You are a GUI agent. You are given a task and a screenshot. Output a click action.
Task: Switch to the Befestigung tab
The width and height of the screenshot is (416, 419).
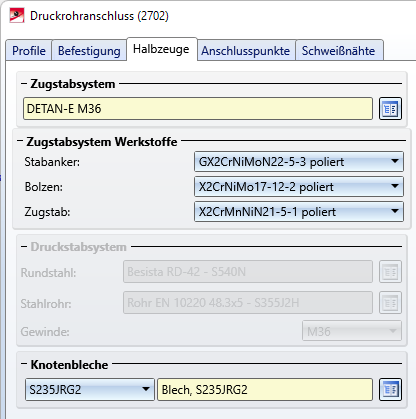coord(89,51)
